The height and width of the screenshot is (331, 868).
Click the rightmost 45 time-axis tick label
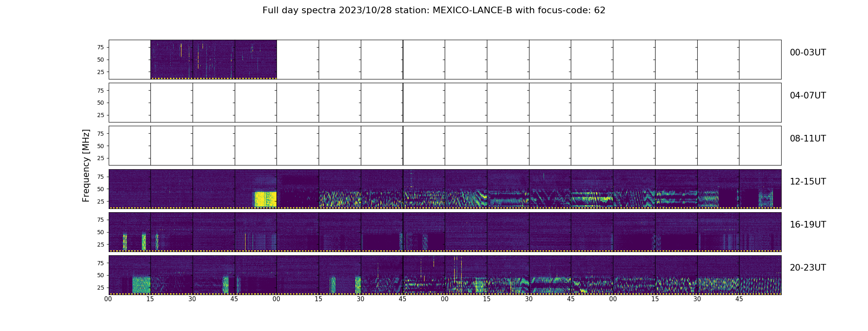click(739, 299)
